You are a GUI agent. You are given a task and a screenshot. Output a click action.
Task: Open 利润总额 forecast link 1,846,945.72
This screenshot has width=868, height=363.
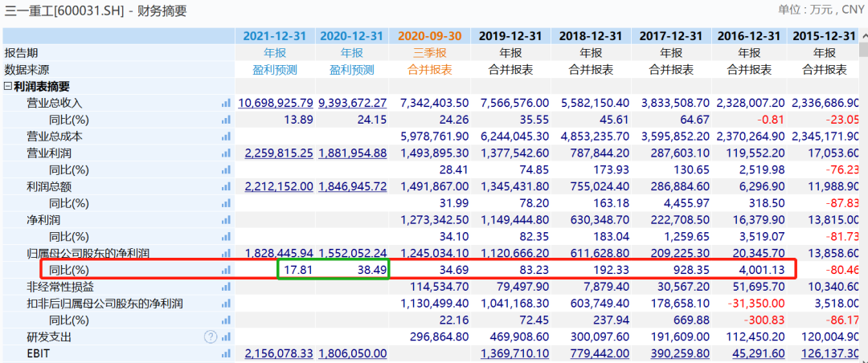pos(352,186)
